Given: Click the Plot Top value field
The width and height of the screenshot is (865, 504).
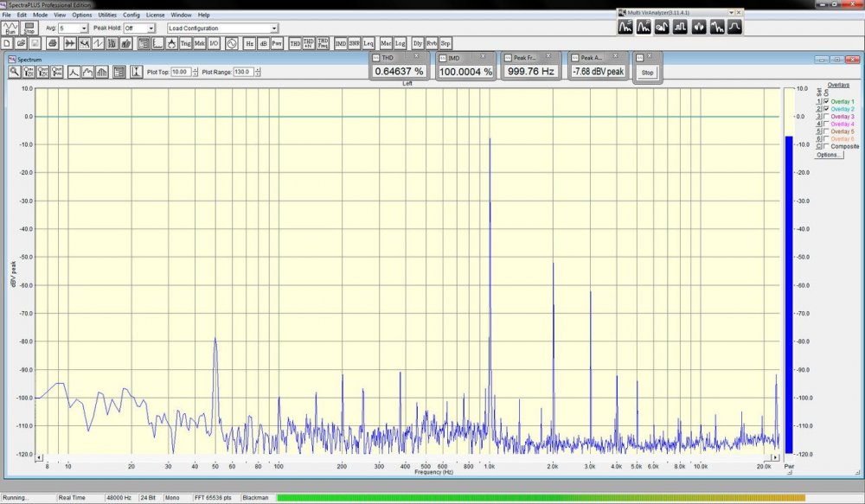Looking at the screenshot, I should click(x=180, y=72).
